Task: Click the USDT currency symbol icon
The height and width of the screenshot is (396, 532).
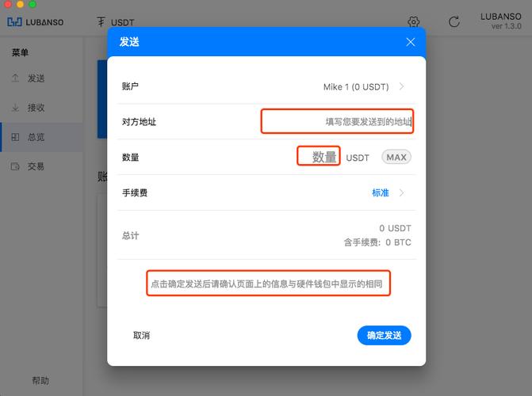Action: 101,22
